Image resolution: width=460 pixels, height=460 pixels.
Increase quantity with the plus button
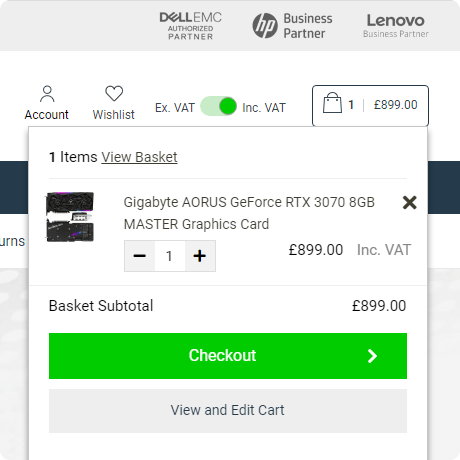coord(200,256)
